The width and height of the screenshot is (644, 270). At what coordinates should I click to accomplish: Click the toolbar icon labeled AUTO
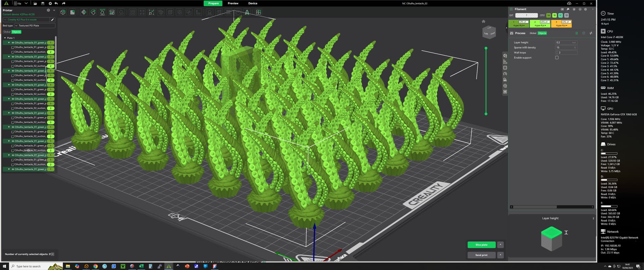point(102,12)
